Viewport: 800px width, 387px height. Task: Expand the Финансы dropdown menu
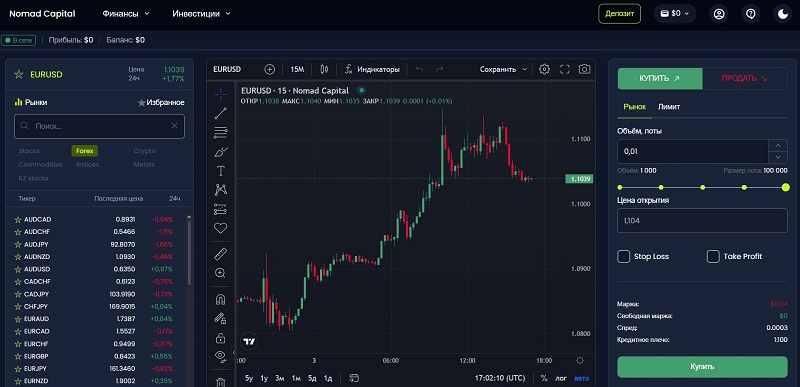(126, 14)
